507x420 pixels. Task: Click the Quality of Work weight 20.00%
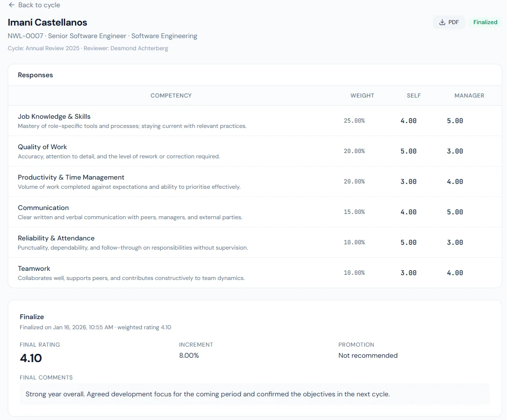pos(354,151)
